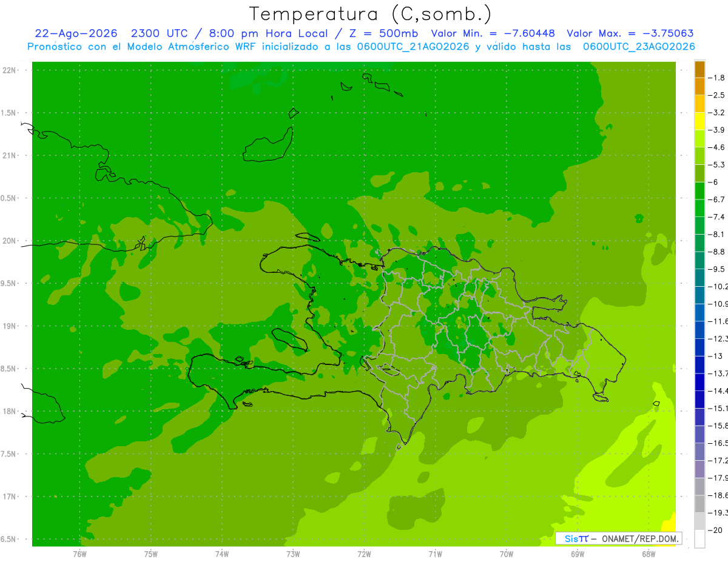Screen dimensions: 728x562
Task: Click the '73W' longitude label
Action: point(293,554)
